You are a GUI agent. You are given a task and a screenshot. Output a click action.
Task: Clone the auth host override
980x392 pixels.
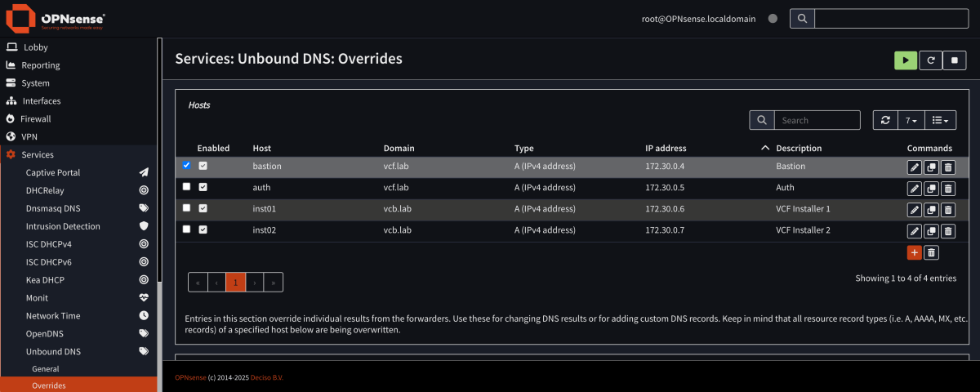[x=931, y=189]
